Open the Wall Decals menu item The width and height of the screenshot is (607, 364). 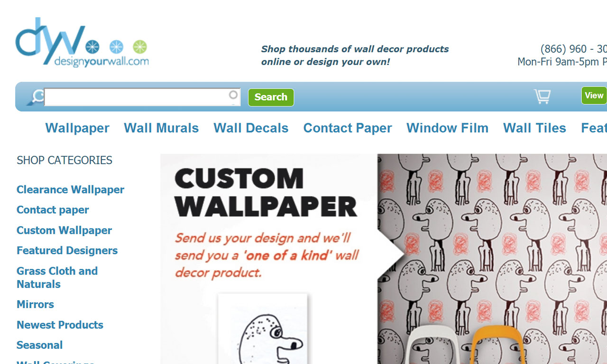click(251, 128)
